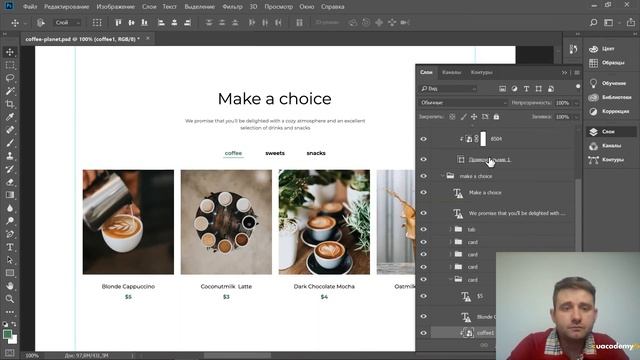Select the Horizontal Type tool
This screenshot has width=640, height=360.
coord(10,247)
